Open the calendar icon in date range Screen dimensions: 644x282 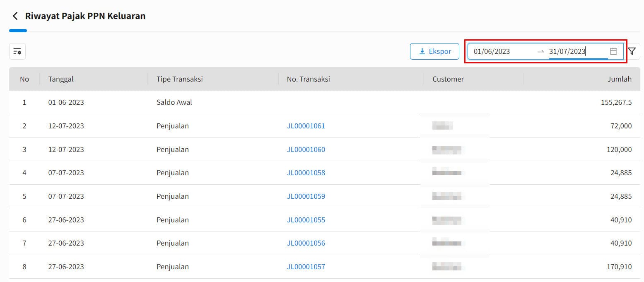(x=614, y=51)
